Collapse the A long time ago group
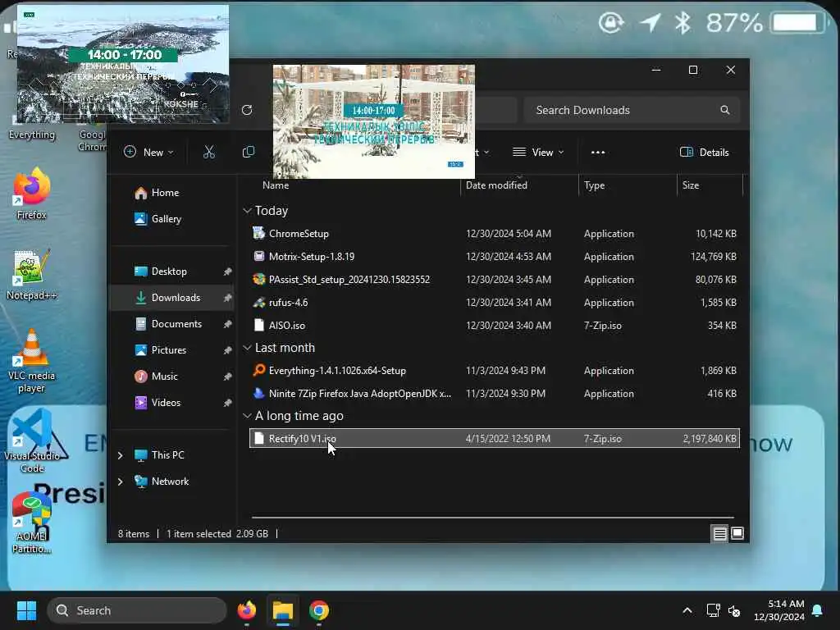 point(247,416)
